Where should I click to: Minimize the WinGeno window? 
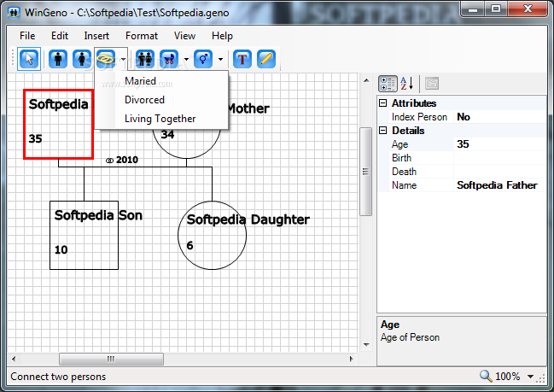[473, 9]
